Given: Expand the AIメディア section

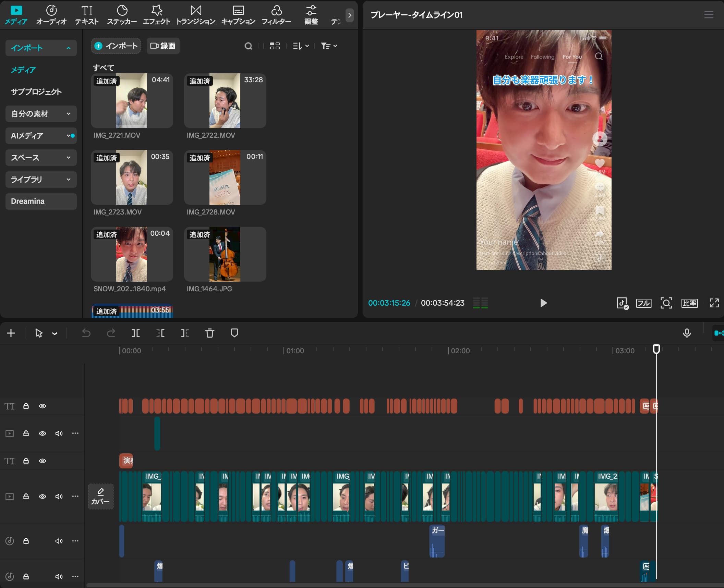Looking at the screenshot, I should tap(41, 136).
